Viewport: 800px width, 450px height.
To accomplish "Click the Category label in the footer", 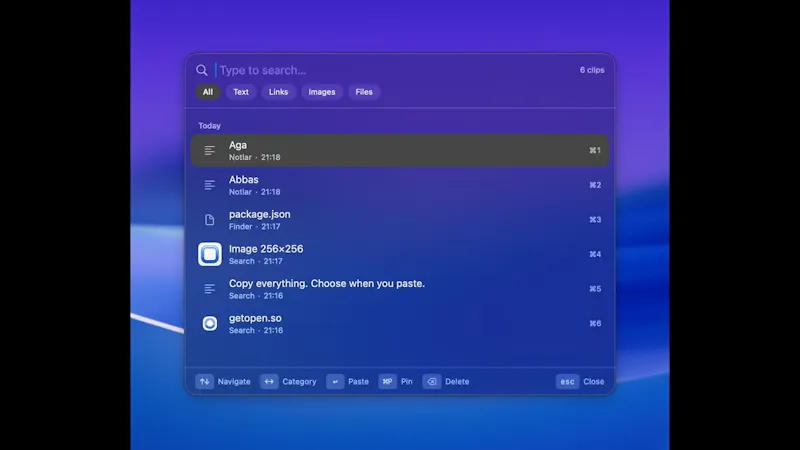I will (299, 382).
